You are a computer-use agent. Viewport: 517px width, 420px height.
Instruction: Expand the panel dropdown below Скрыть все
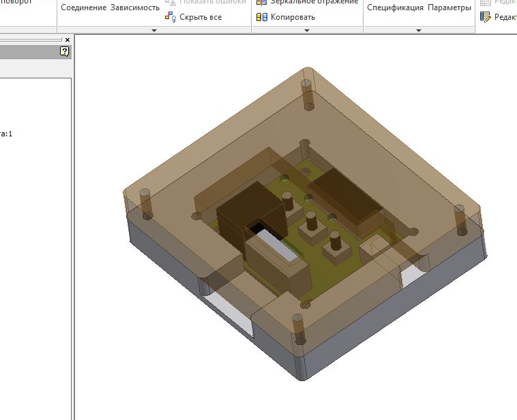tap(154, 30)
